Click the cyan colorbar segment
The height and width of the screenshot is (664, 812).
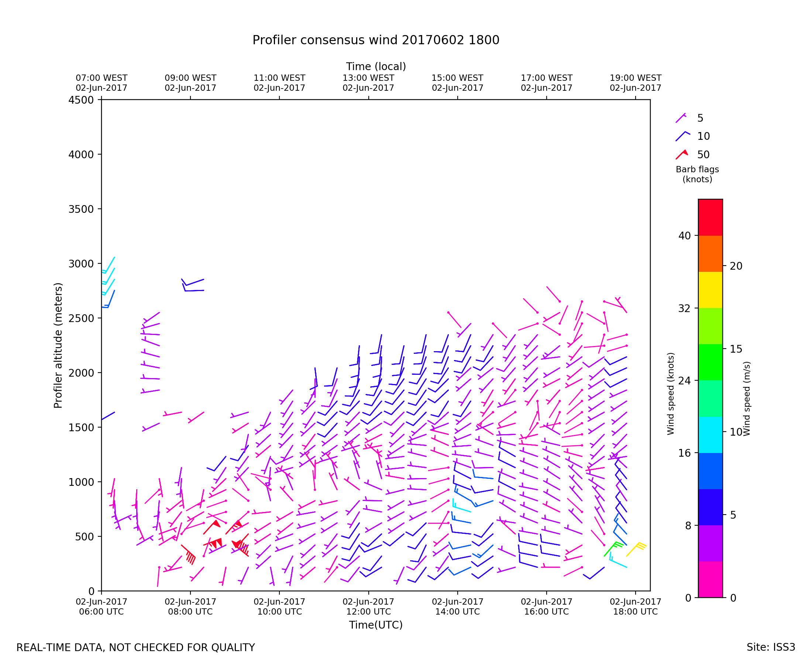(x=710, y=435)
